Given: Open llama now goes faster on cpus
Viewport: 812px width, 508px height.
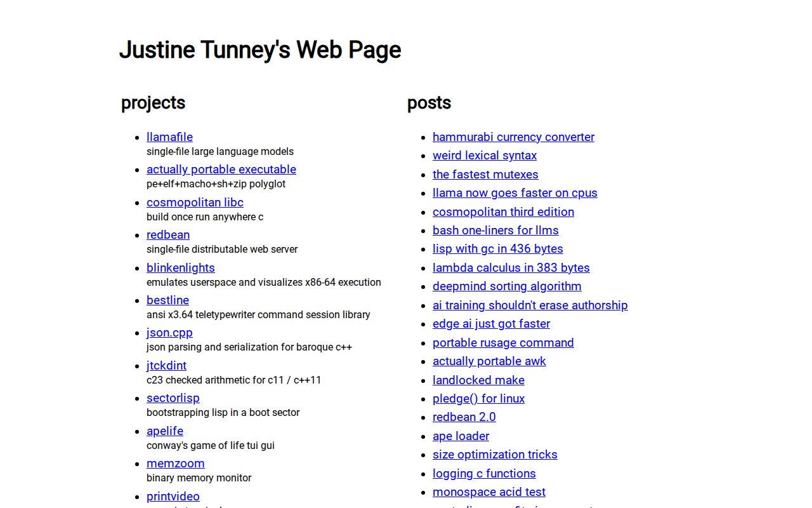Looking at the screenshot, I should [514, 193].
